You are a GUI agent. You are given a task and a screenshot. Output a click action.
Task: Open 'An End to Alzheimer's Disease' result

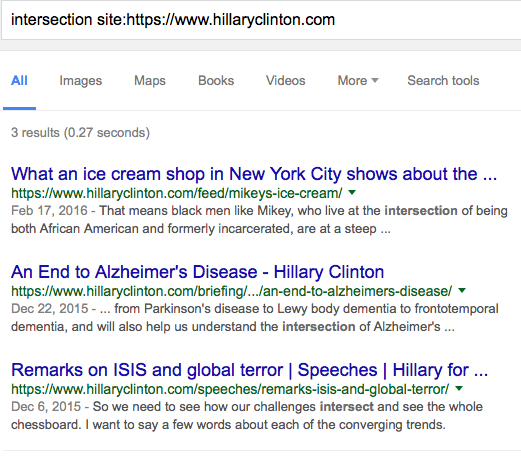[x=197, y=272]
